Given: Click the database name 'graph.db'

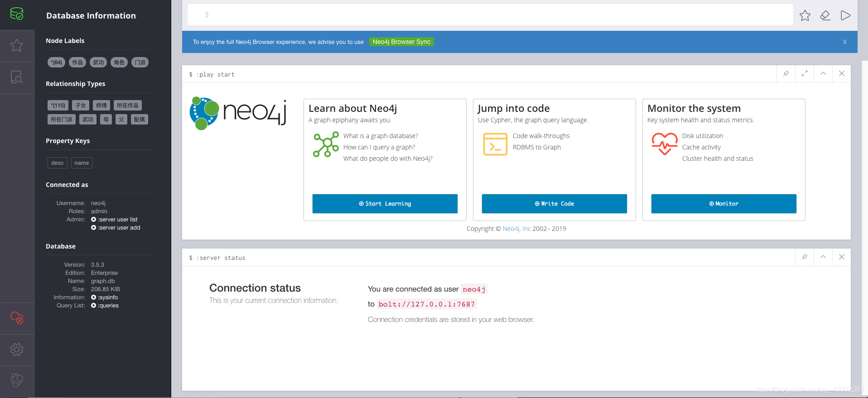Looking at the screenshot, I should coord(103,281).
